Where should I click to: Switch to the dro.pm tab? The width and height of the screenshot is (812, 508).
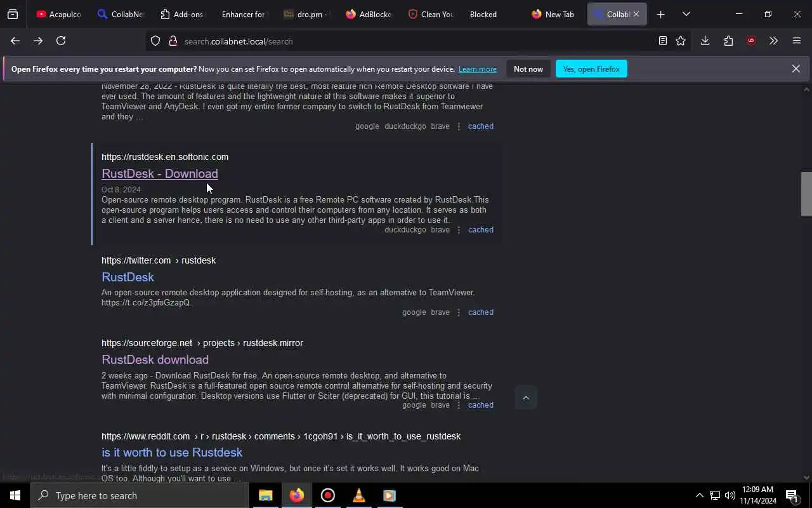point(306,14)
